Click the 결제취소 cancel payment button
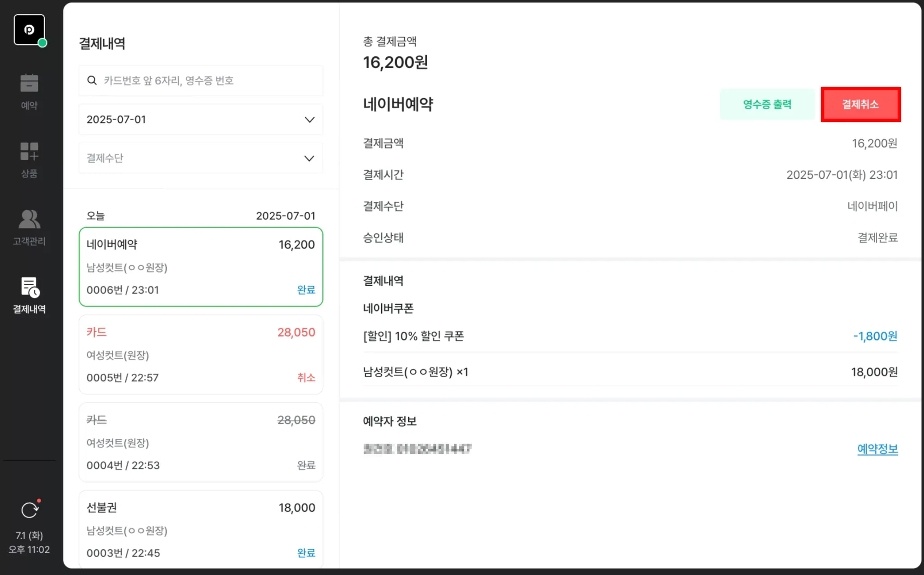 pos(860,104)
